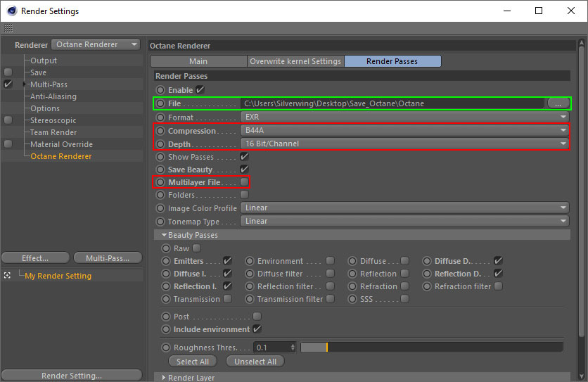The image size is (588, 382).
Task: Select Output in the settings list
Action: click(44, 61)
